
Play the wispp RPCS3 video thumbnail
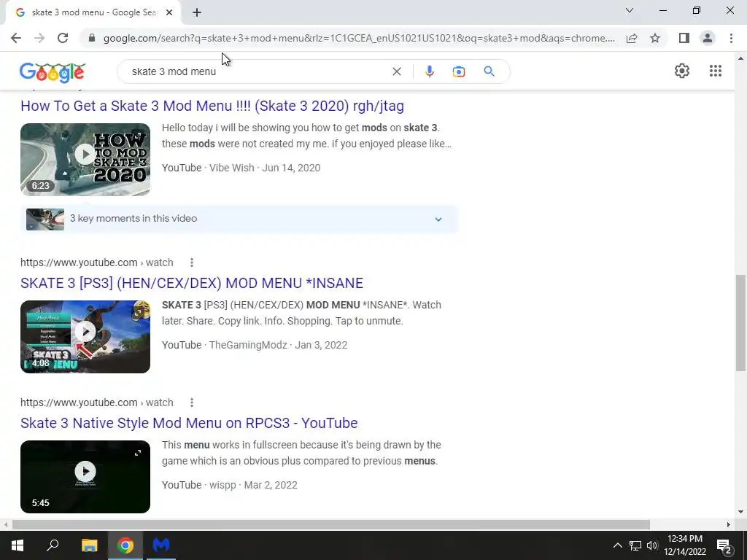[x=85, y=477]
